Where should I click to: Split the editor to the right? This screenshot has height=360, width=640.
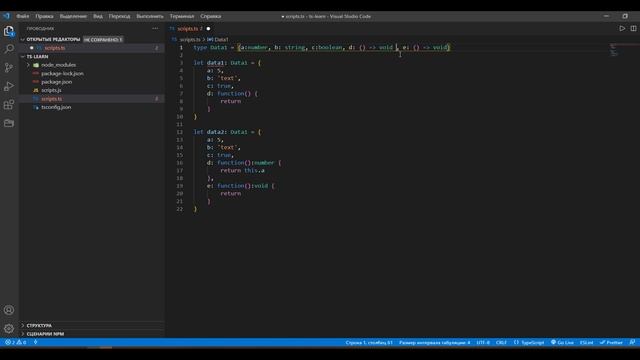pos(633,29)
